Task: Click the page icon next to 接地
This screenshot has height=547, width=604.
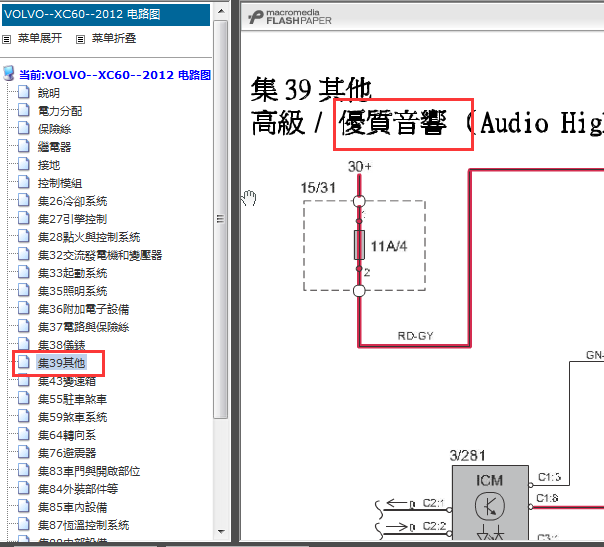Action: [x=24, y=164]
